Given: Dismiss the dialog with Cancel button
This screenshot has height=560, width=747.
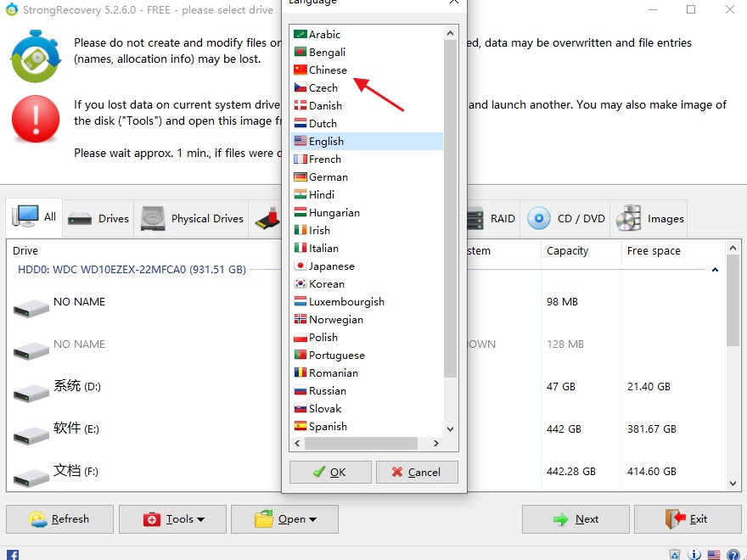Looking at the screenshot, I should click(417, 472).
